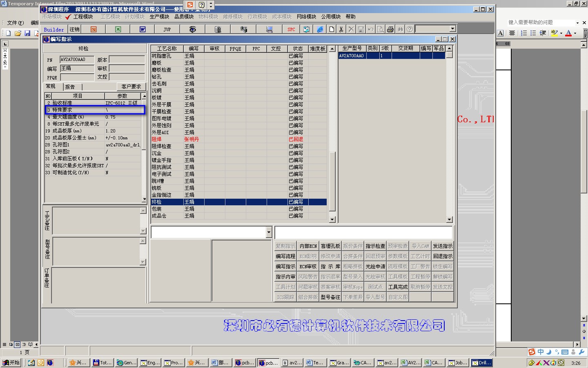This screenshot has width=588, height=368.
Task: Click the database cylinder toolbar icon
Action: coord(218,29)
